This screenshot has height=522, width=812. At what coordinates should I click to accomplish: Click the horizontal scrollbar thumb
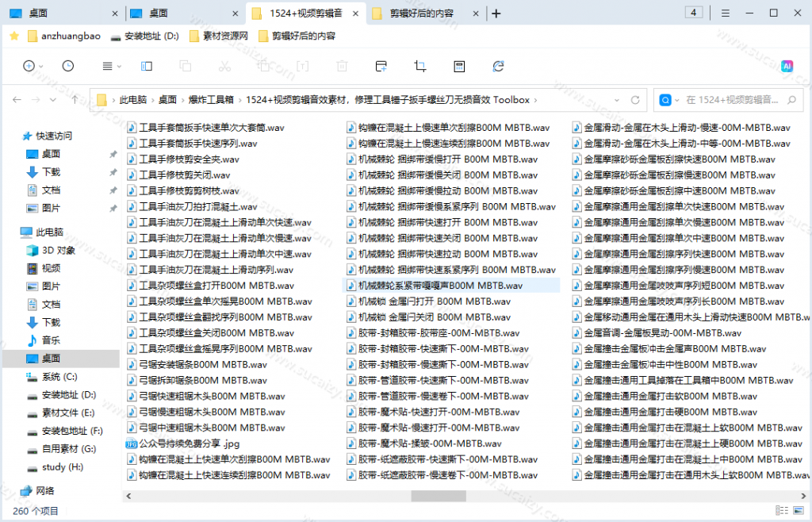[x=439, y=496]
